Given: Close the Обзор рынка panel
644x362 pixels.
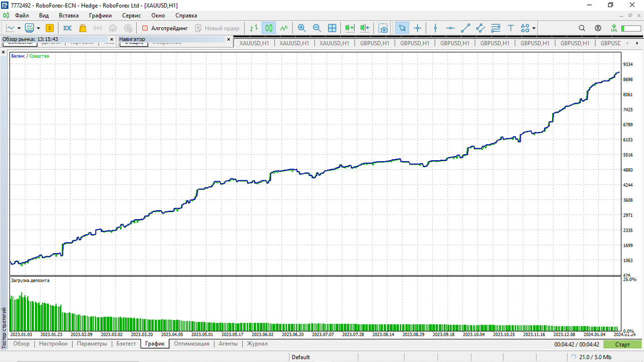Looking at the screenshot, I should pyautogui.click(x=112, y=39).
